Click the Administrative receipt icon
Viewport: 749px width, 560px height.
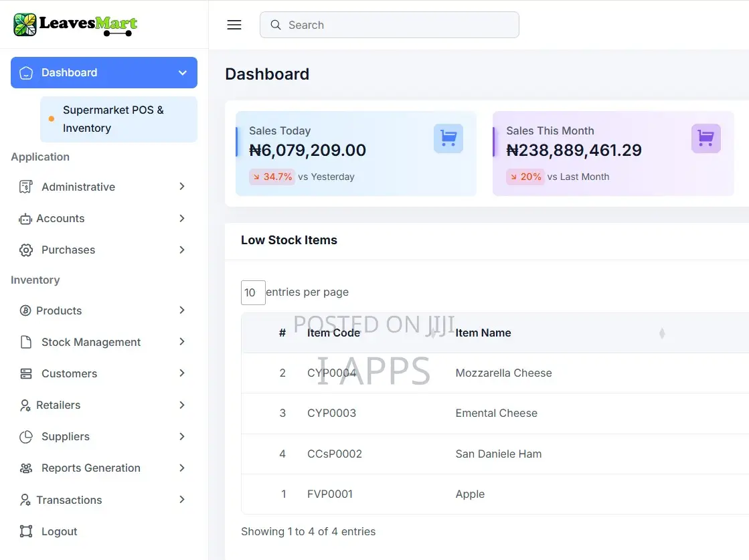26,187
